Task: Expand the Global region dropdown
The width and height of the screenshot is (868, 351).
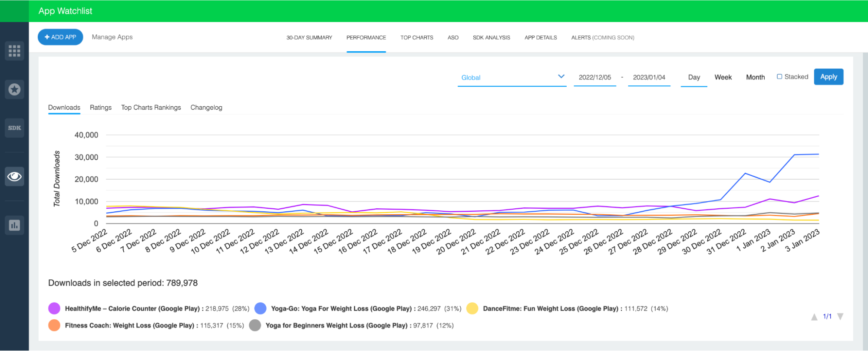Action: point(512,77)
